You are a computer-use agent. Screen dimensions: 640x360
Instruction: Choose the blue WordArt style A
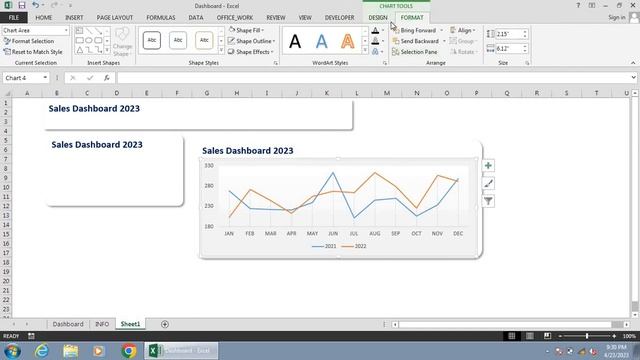pyautogui.click(x=322, y=41)
